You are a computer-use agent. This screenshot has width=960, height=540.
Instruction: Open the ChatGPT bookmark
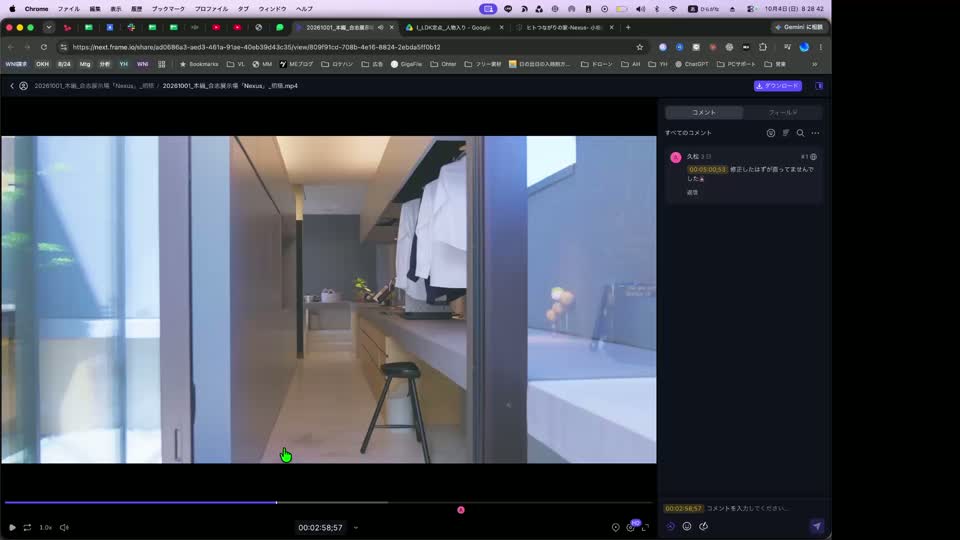692,64
